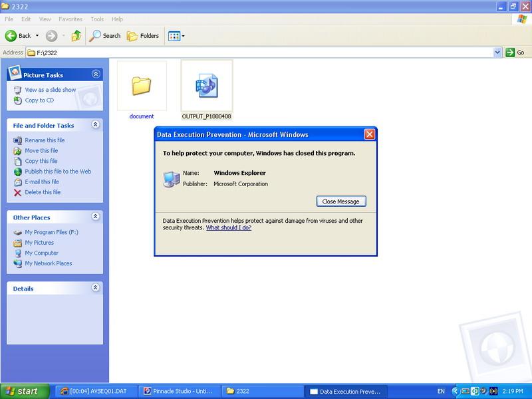Select the OUTPUT_P1000408 video file thumbnail

click(206, 86)
